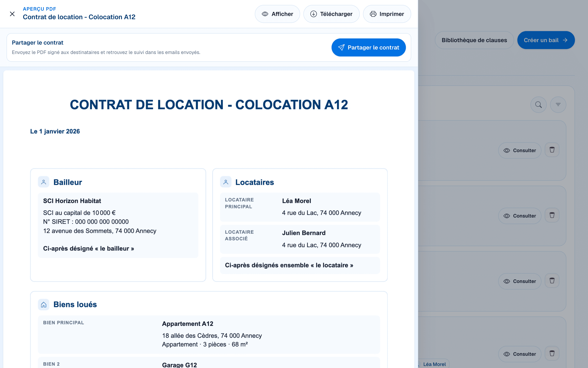Download the contract with Télécharger
This screenshot has height=368, width=588.
[331, 14]
